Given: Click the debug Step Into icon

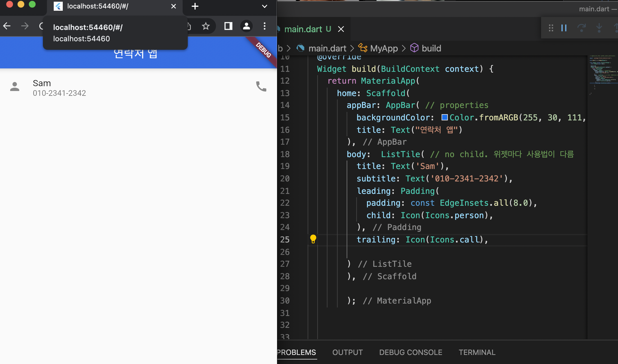Looking at the screenshot, I should [599, 28].
